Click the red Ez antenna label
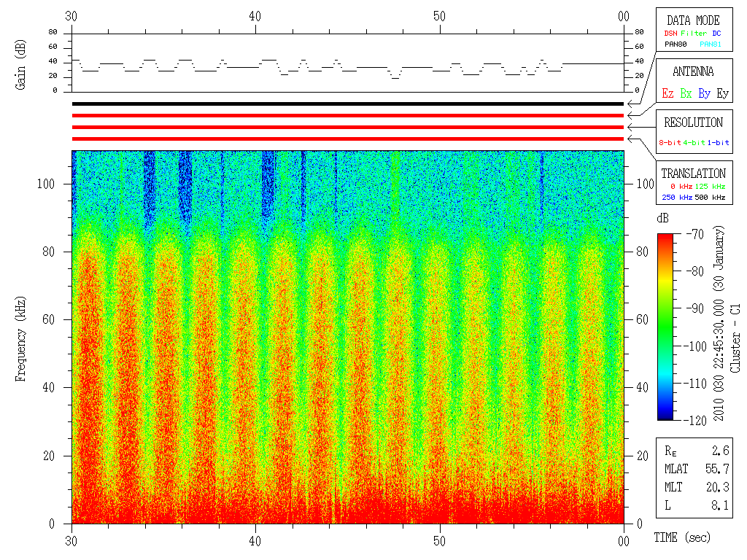 point(667,93)
